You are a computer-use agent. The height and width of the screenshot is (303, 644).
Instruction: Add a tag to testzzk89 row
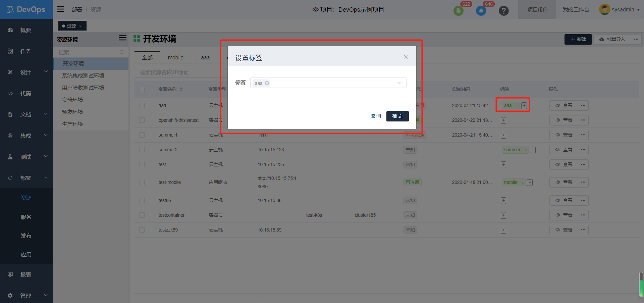tap(503, 230)
